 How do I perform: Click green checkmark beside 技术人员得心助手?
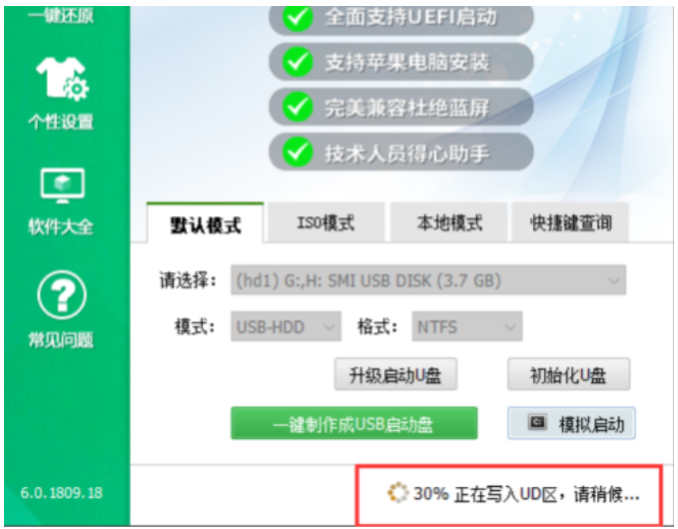coord(297,152)
